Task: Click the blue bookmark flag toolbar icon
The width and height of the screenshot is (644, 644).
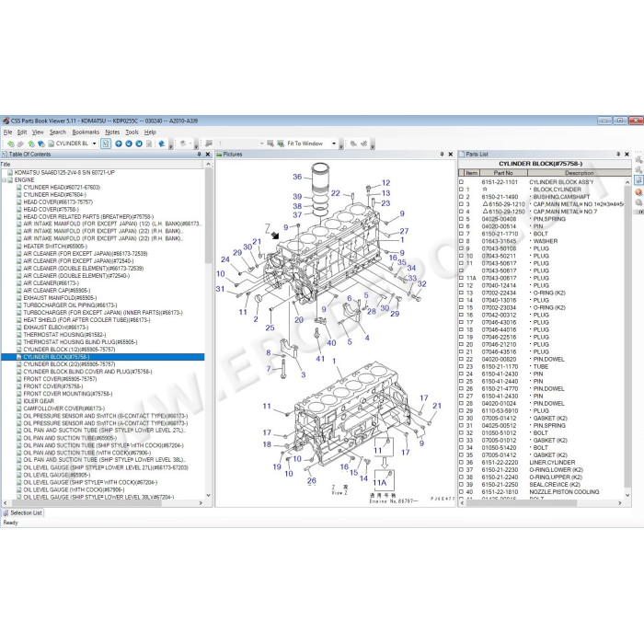Action: (x=162, y=144)
